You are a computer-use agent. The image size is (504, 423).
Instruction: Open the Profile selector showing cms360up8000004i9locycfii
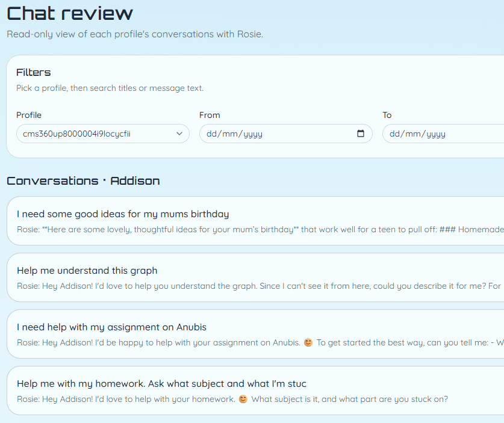click(x=103, y=134)
